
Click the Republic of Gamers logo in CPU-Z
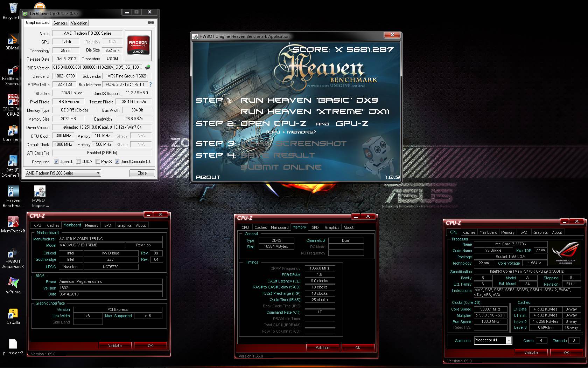click(566, 253)
